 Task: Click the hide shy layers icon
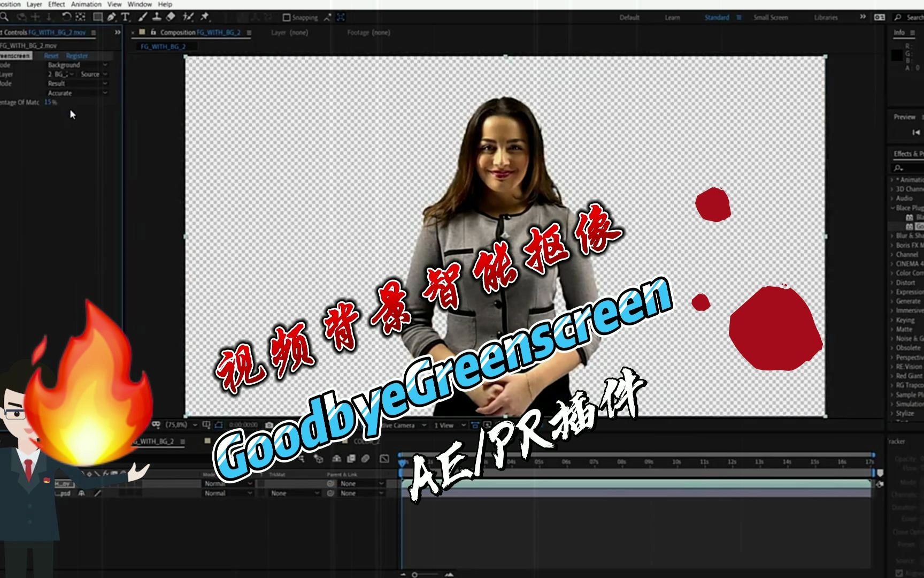click(x=336, y=459)
